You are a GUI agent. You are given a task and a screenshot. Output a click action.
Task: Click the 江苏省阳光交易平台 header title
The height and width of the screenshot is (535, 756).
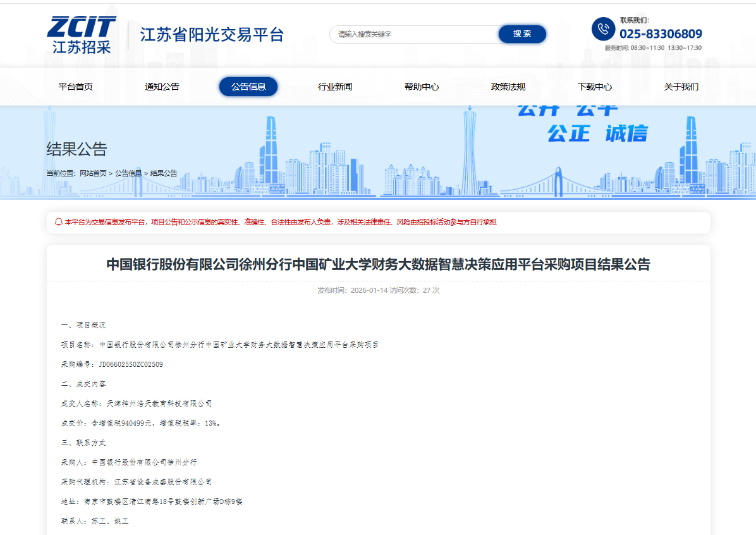(x=212, y=34)
